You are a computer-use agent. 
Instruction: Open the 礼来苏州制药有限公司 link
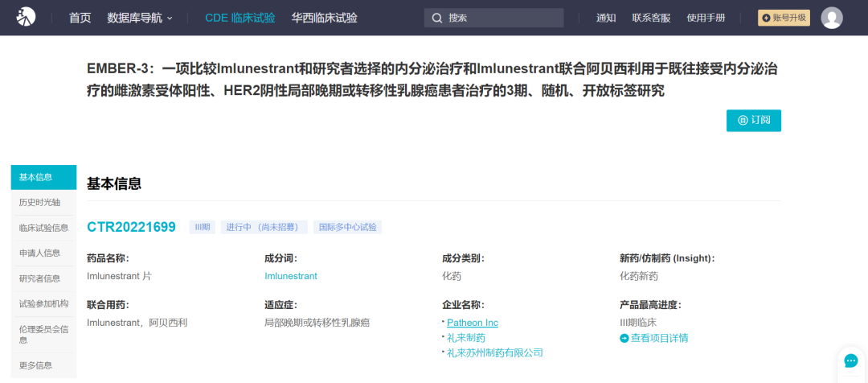click(495, 352)
